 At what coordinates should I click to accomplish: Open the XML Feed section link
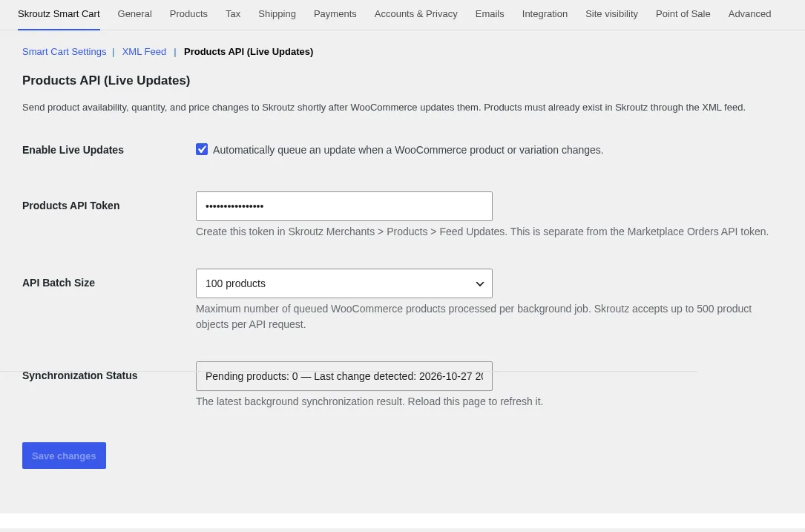coord(144,52)
